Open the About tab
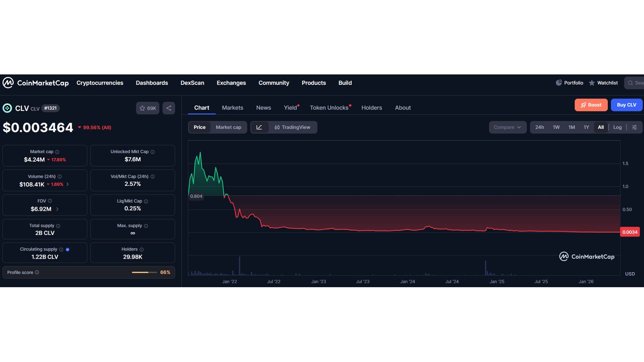The image size is (644, 362). tap(403, 108)
